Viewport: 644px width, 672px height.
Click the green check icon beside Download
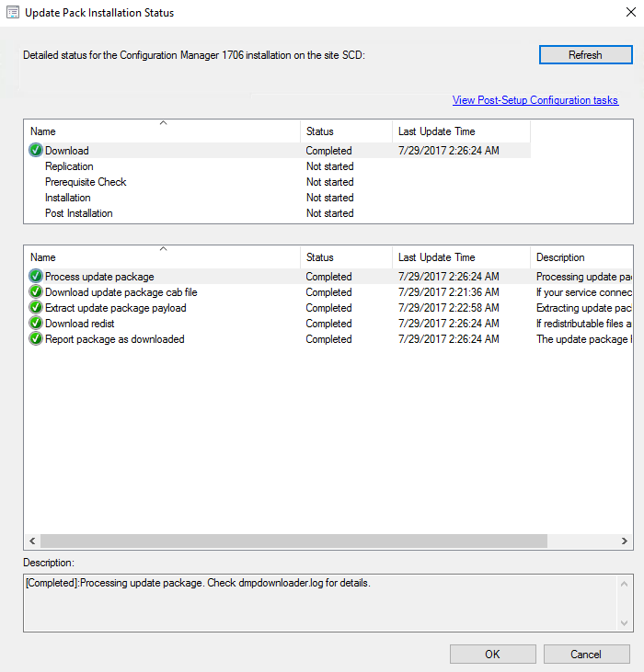click(36, 150)
